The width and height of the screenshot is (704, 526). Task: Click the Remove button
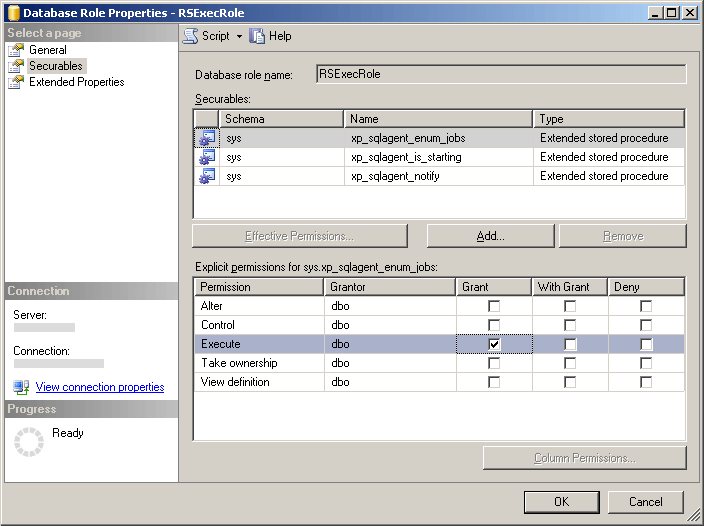[623, 236]
